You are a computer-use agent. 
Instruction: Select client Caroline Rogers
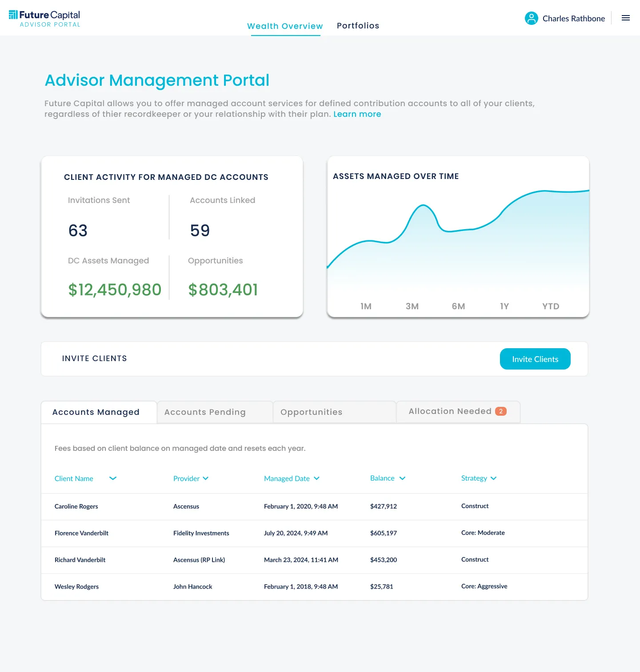pyautogui.click(x=76, y=506)
